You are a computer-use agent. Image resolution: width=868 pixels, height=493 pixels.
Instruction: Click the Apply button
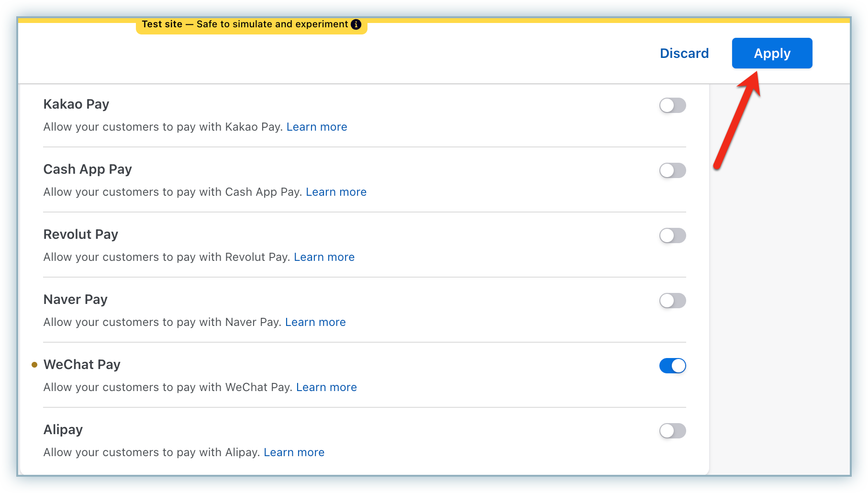click(771, 53)
